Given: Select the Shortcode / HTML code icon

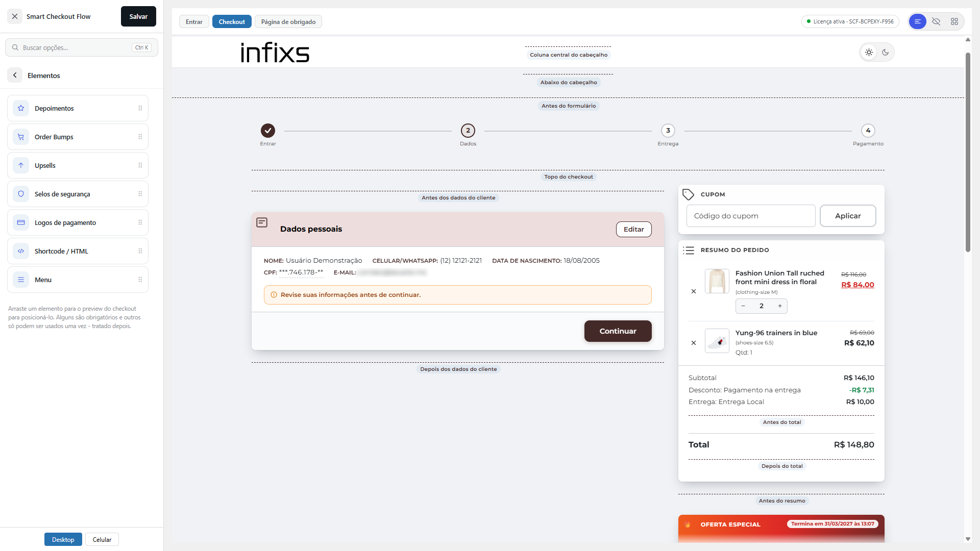Looking at the screenshot, I should [x=21, y=251].
